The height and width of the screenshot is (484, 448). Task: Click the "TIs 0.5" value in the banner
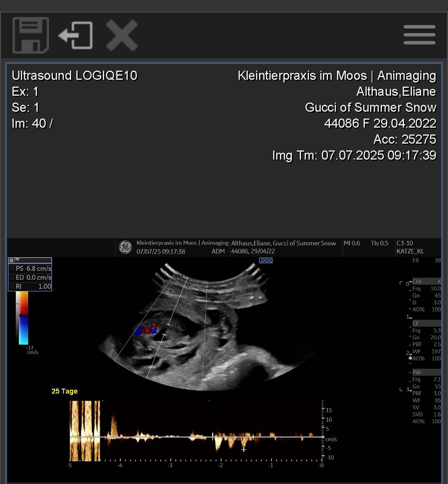380,243
